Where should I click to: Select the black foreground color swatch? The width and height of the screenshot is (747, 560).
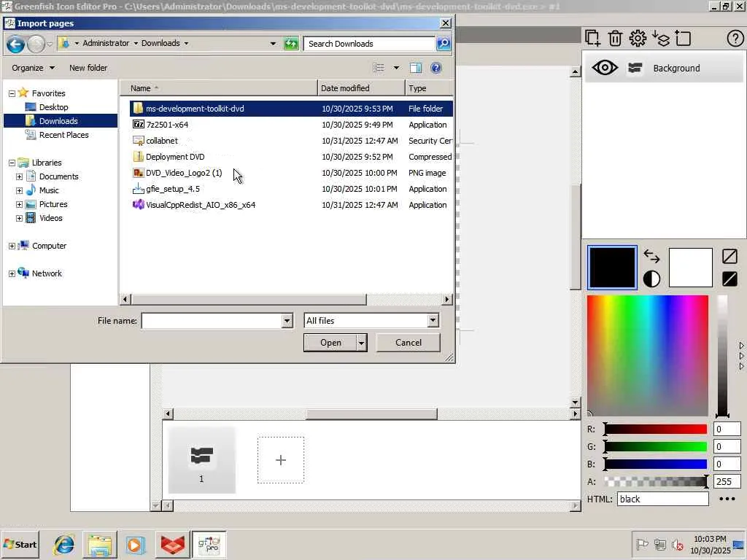tap(612, 268)
